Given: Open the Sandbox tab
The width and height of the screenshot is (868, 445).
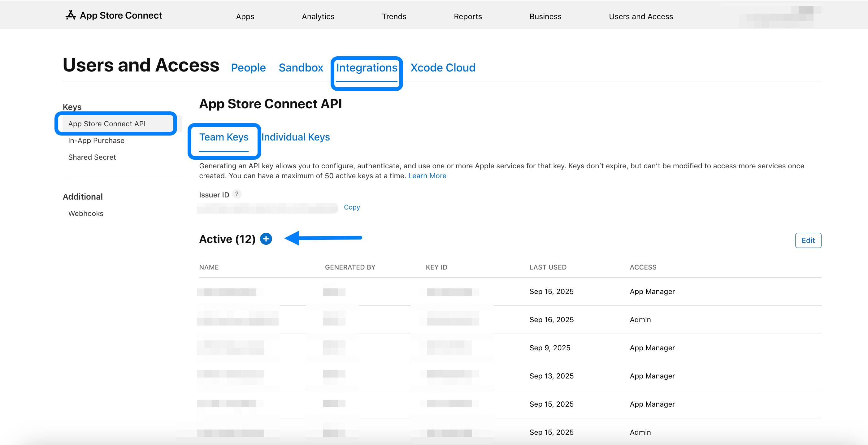Looking at the screenshot, I should coord(301,68).
